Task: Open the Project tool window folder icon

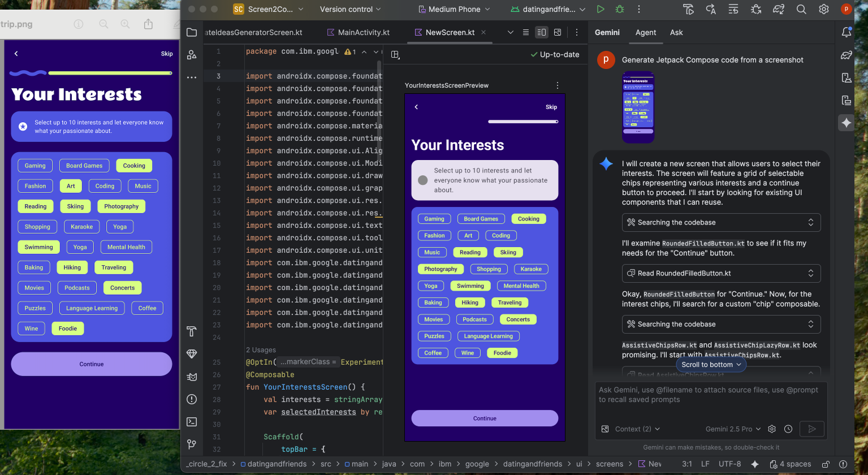Action: 192,32
